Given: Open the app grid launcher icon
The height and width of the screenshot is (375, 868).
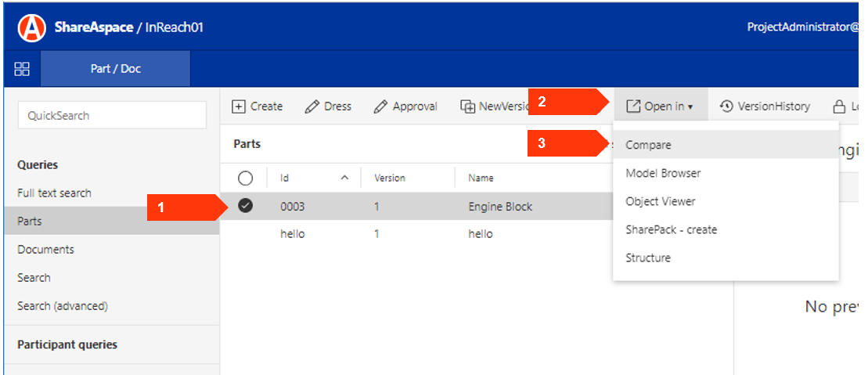Looking at the screenshot, I should click(22, 69).
